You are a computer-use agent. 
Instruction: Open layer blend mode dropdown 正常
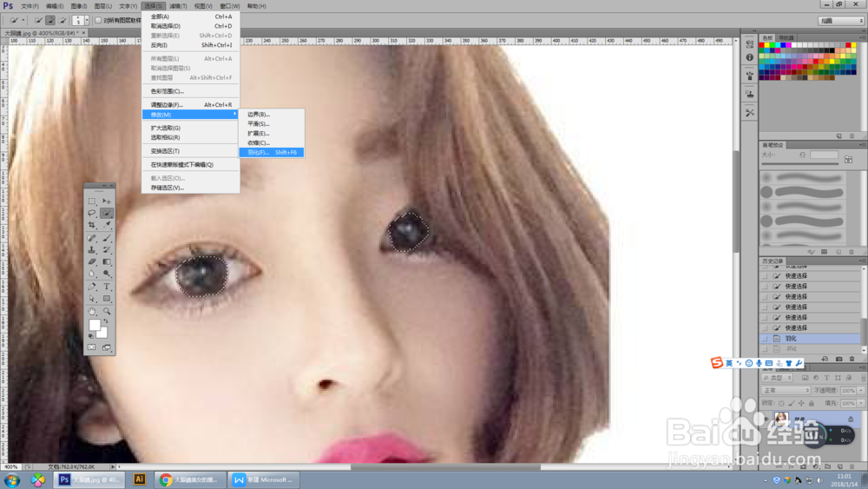coord(785,391)
